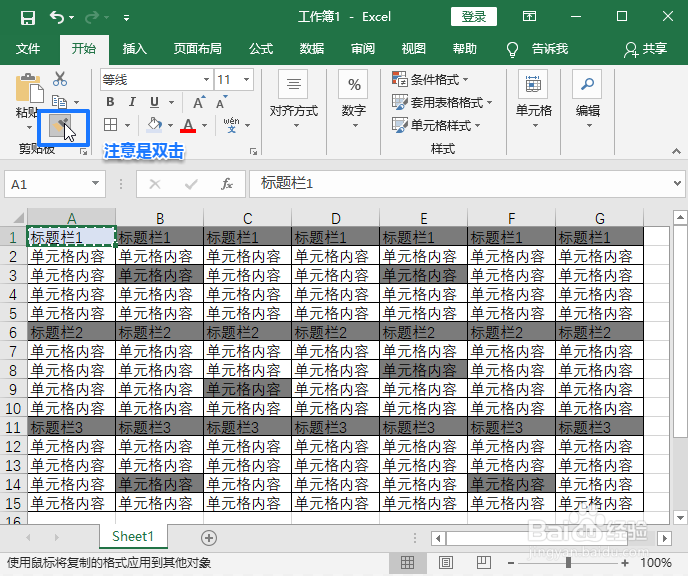Viewport: 688px width, 576px height.
Task: Switch to Page Break Preview icon
Action: (x=484, y=562)
